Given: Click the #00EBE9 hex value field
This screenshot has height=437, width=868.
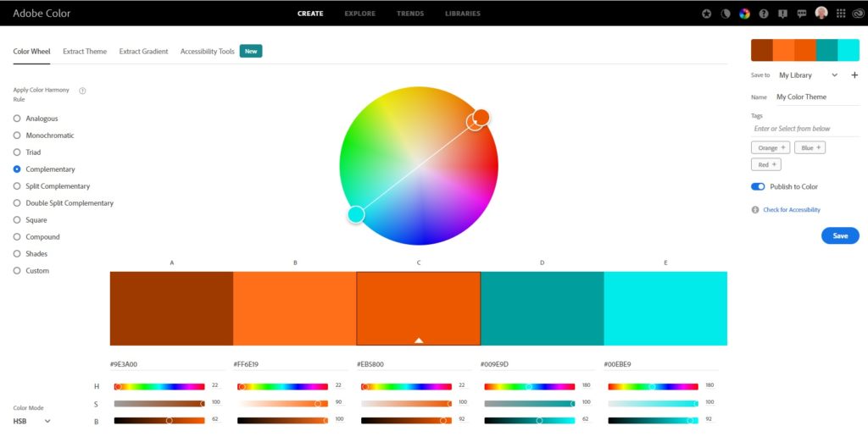Looking at the screenshot, I should pos(660,364).
